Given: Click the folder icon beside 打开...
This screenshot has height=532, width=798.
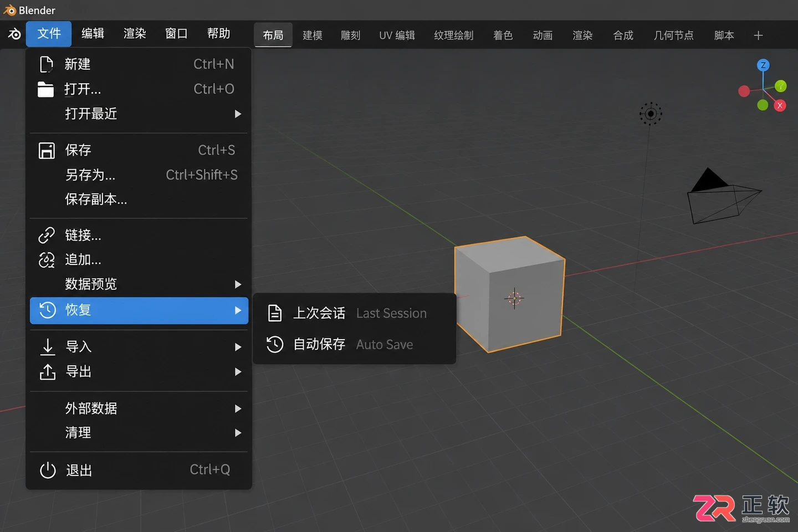Looking at the screenshot, I should tap(45, 89).
